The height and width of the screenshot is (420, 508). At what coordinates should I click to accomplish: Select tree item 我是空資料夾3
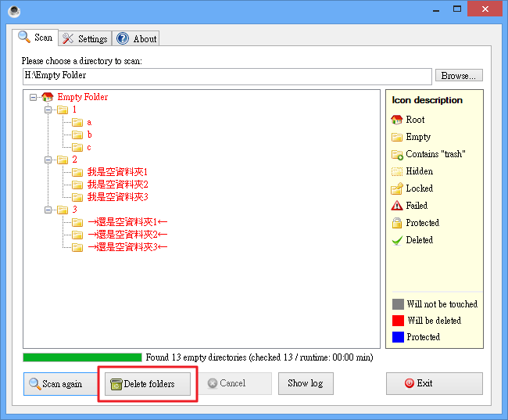(x=117, y=197)
